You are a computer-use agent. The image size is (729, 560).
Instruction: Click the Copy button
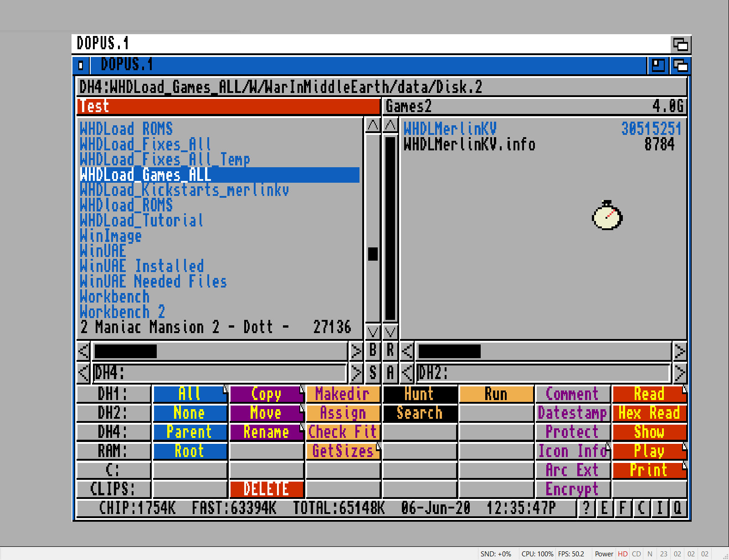(x=267, y=394)
